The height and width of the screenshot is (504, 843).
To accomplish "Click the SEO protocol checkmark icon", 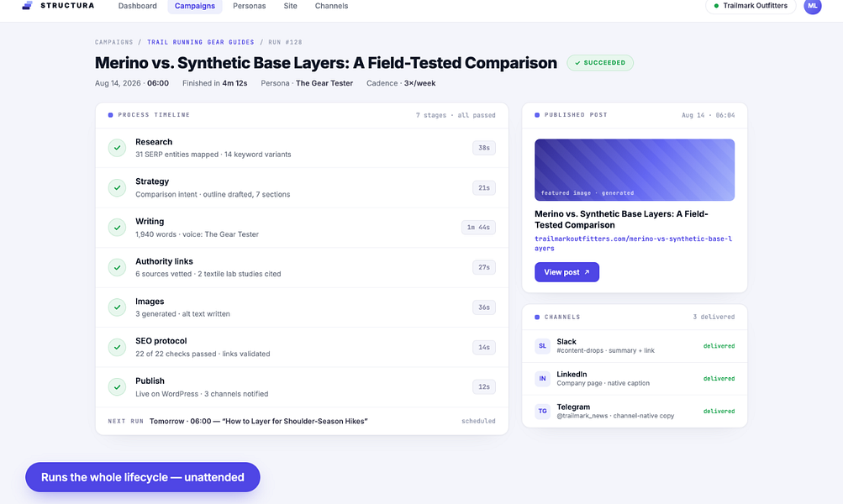I will coord(117,347).
